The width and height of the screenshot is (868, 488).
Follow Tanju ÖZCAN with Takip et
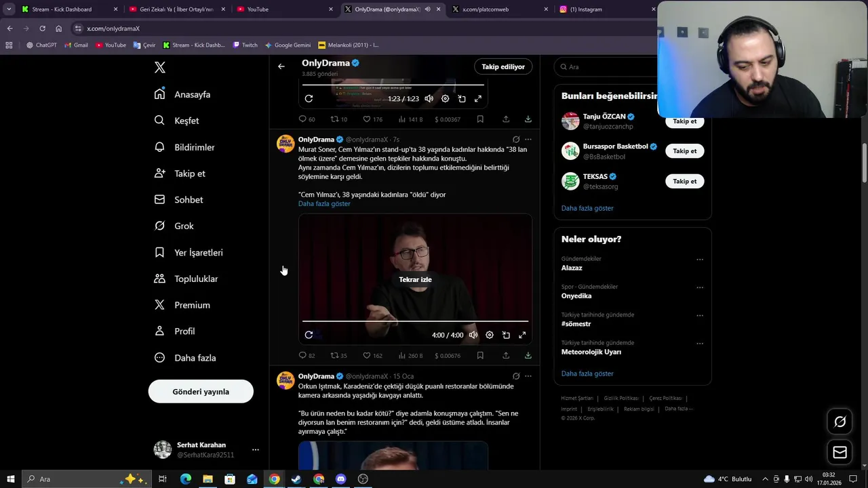coord(684,121)
